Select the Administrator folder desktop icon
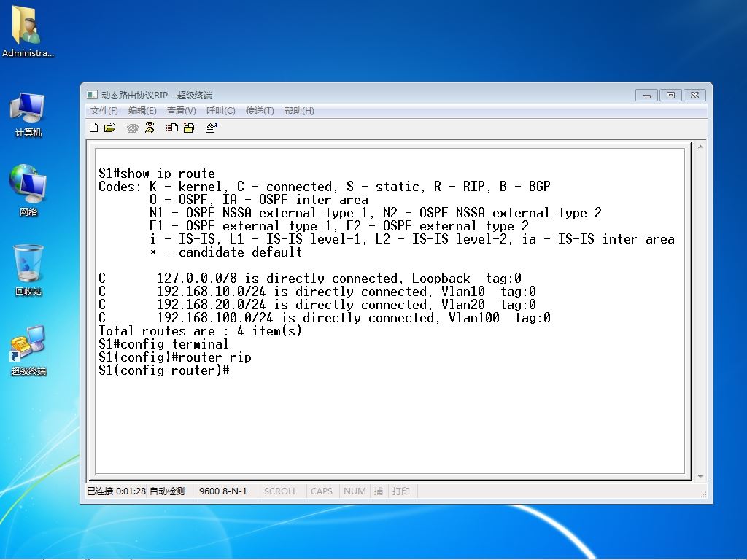The height and width of the screenshot is (560, 747). point(27,32)
